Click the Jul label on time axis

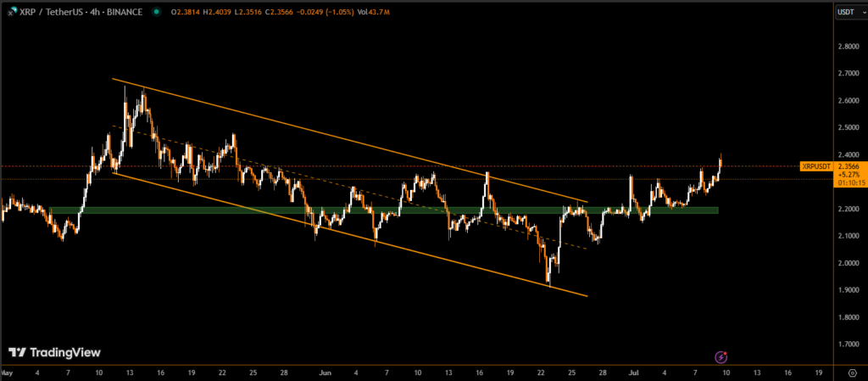[634, 372]
